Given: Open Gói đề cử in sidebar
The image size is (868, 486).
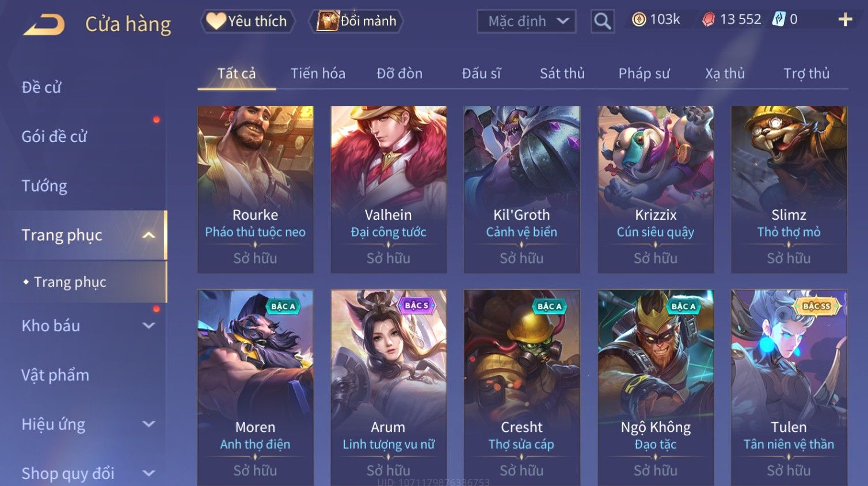Looking at the screenshot, I should 54,137.
